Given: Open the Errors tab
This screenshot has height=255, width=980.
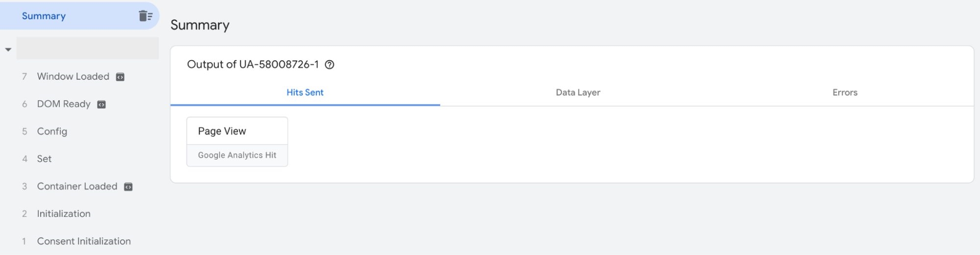Looking at the screenshot, I should click(845, 93).
